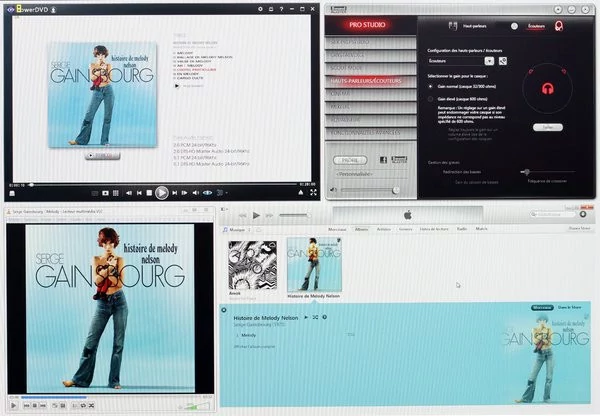
Task: Stop playback in PowerDVD
Action: pyautogui.click(x=150, y=193)
